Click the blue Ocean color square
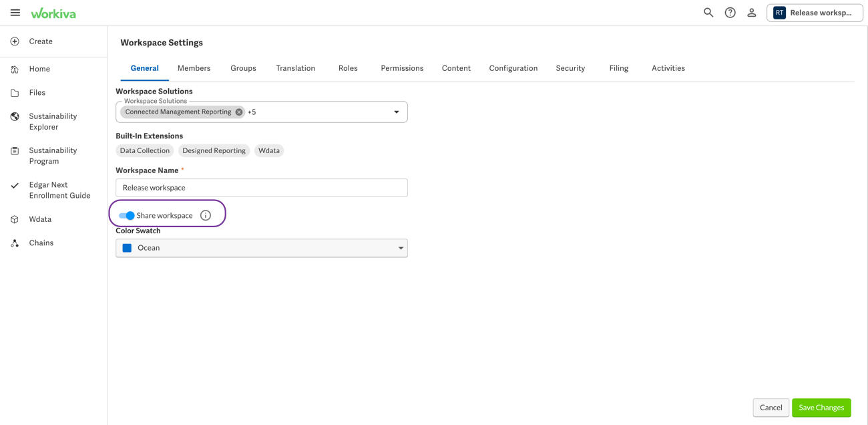Image resolution: width=868 pixels, height=425 pixels. point(127,248)
